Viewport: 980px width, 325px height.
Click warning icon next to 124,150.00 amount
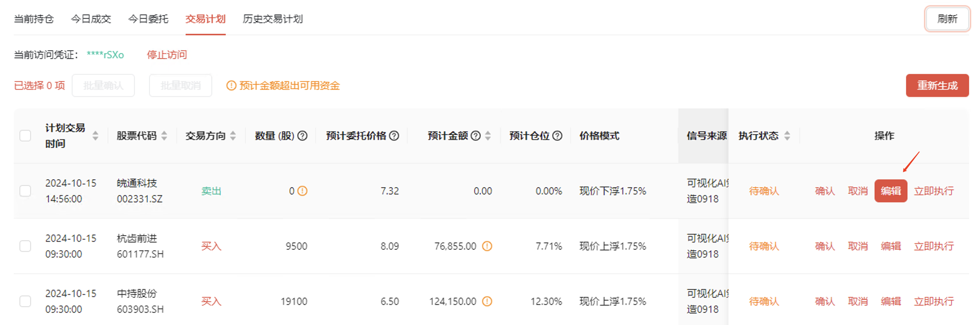coord(487,301)
